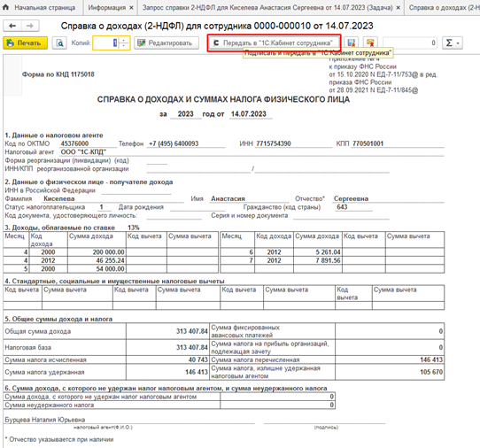This screenshot has width=480, height=448.
Task: Select the phone +7 (495) 6400093
Action: click(174, 143)
